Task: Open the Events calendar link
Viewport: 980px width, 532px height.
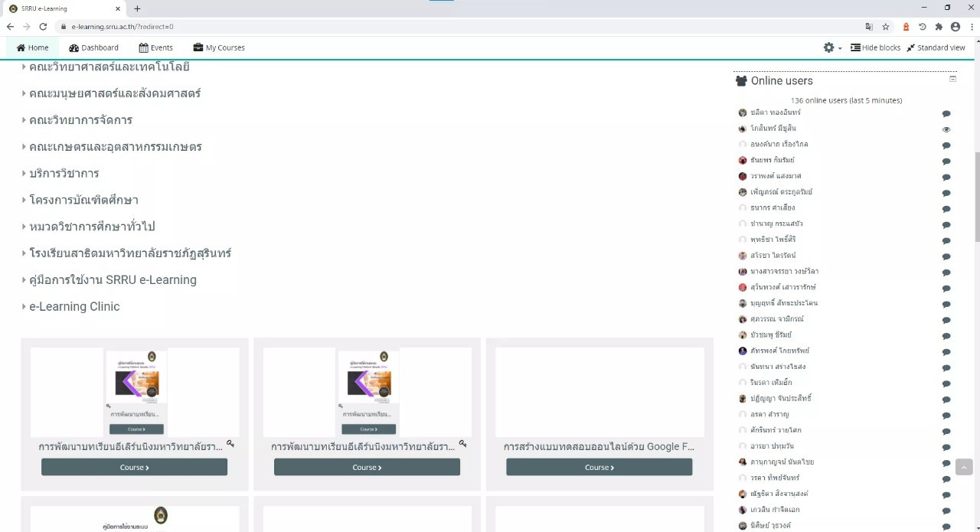Action: pos(155,47)
